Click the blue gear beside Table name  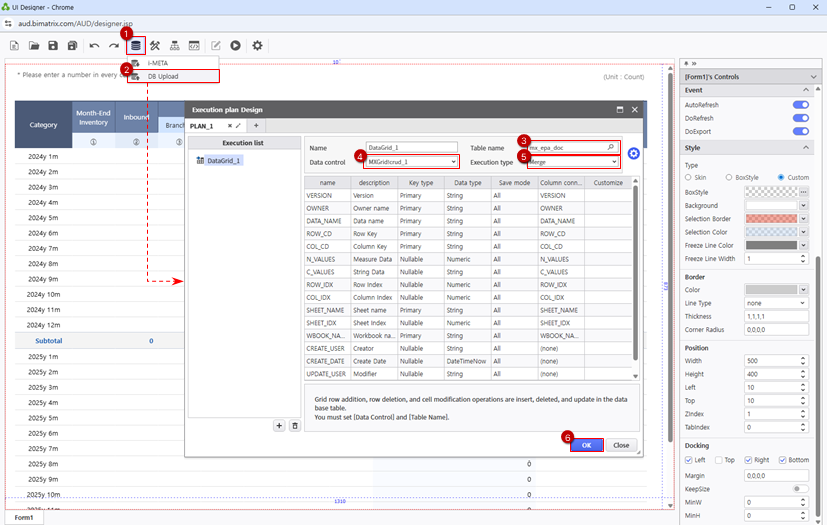point(633,154)
